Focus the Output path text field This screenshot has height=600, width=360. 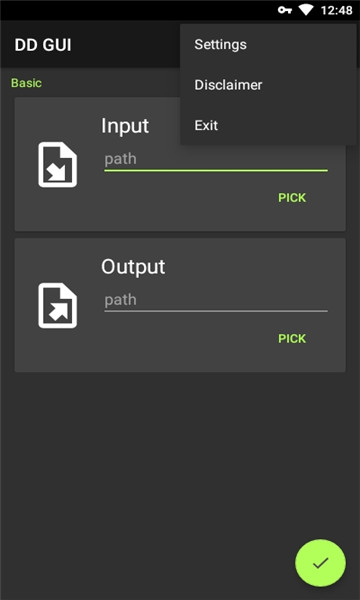(216, 300)
